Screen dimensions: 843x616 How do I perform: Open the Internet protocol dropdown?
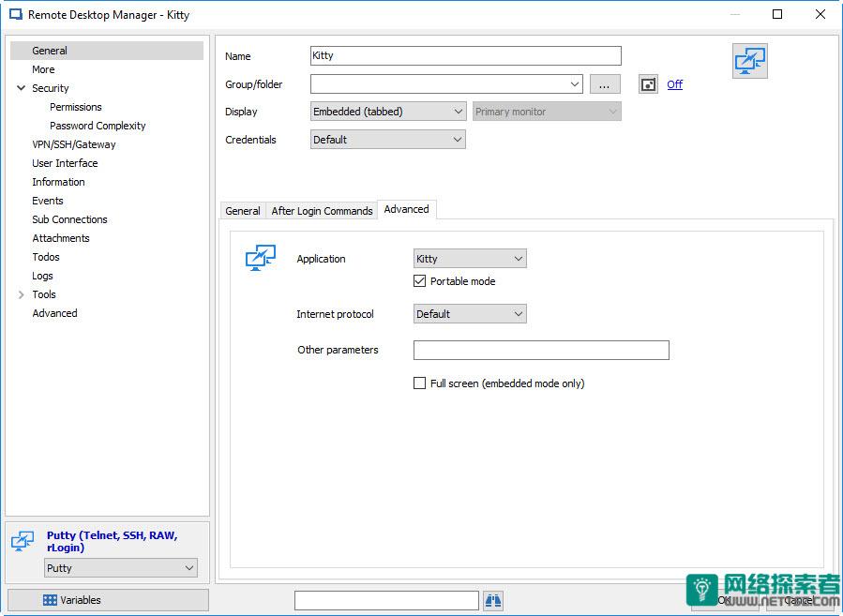[x=470, y=314]
